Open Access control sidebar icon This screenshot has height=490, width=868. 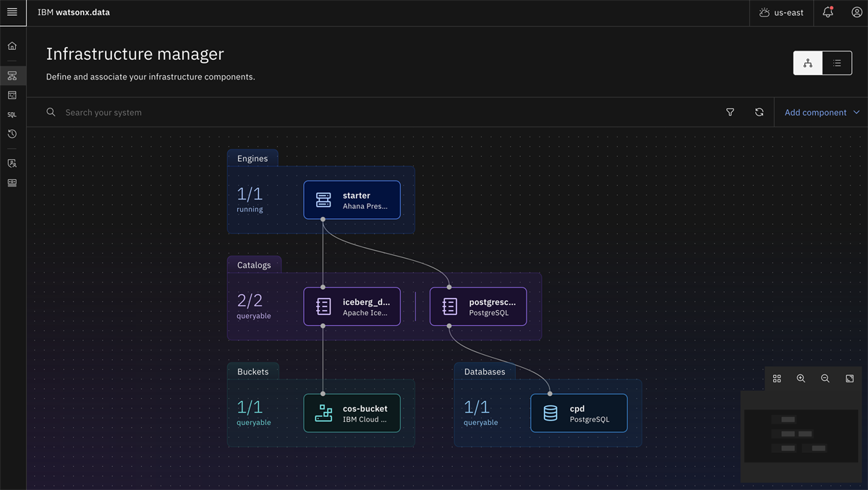pyautogui.click(x=12, y=163)
